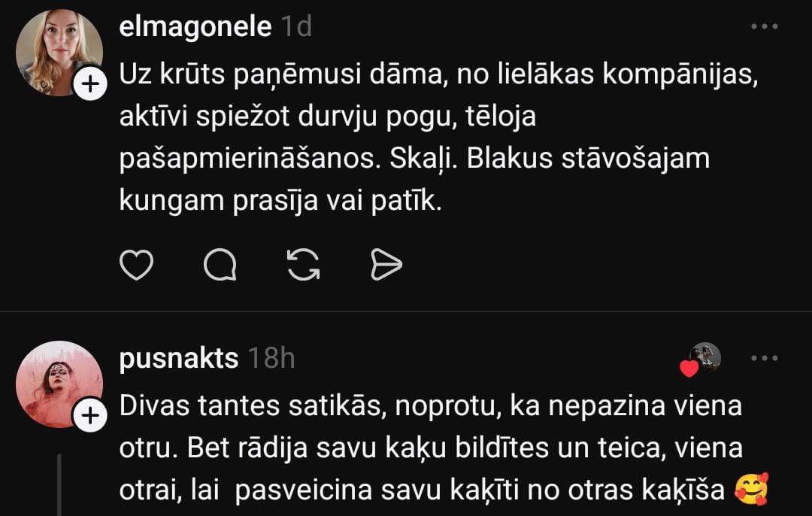View pusnakts' profile picture
The height and width of the screenshot is (516, 812).
tap(59, 384)
